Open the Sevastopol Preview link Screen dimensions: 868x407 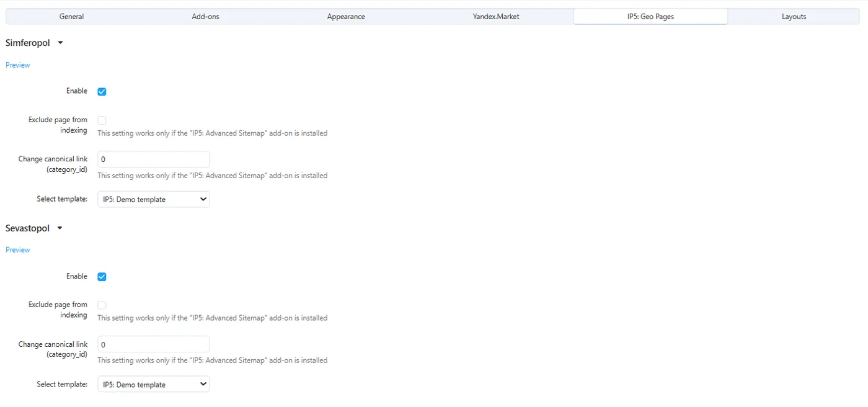click(x=18, y=250)
